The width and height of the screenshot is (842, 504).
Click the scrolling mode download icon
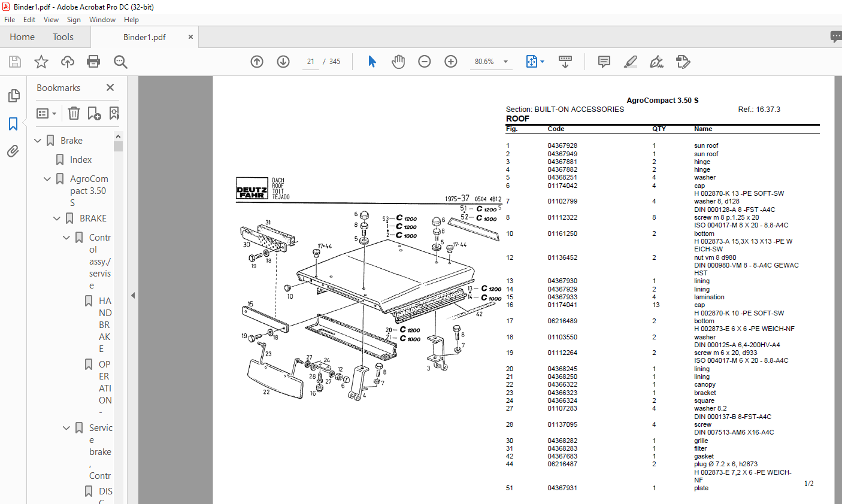[565, 62]
